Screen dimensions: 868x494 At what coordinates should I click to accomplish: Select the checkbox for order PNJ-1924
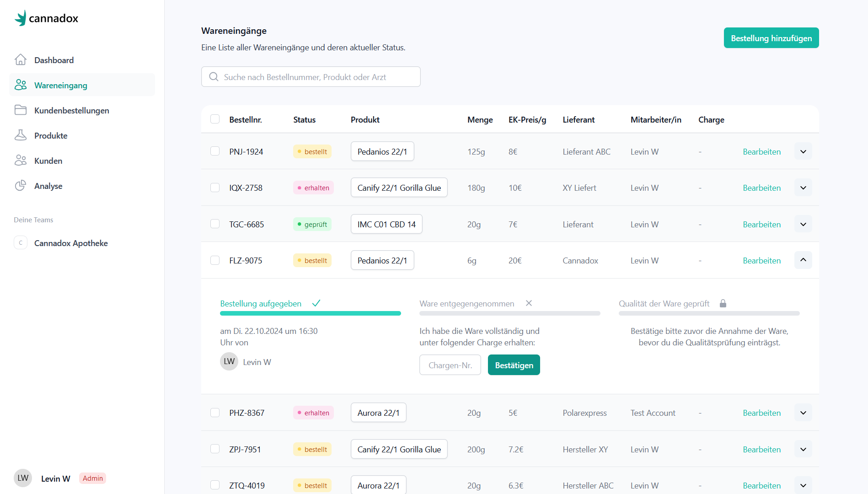tap(215, 151)
